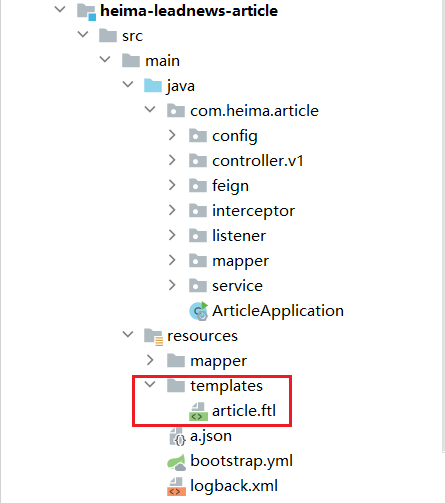Select the templates folder label
The image size is (445, 503).
click(226, 386)
